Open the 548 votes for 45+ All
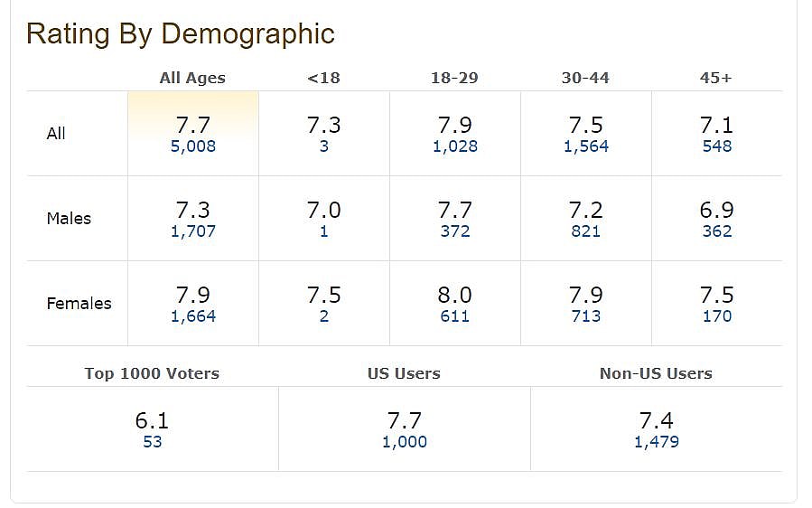812x508 pixels. (x=717, y=146)
